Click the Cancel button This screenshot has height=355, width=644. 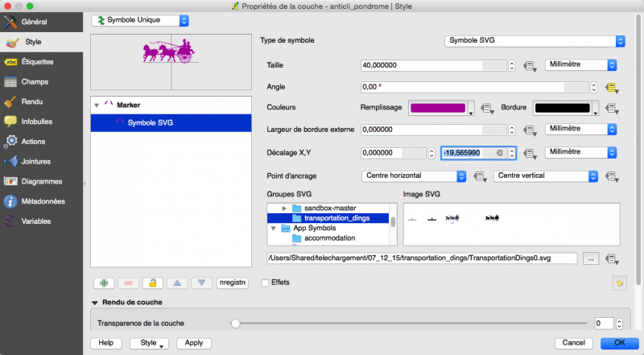pyautogui.click(x=574, y=342)
